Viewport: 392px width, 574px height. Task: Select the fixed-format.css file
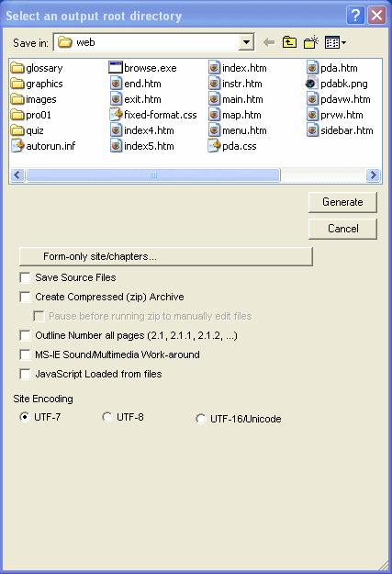153,115
